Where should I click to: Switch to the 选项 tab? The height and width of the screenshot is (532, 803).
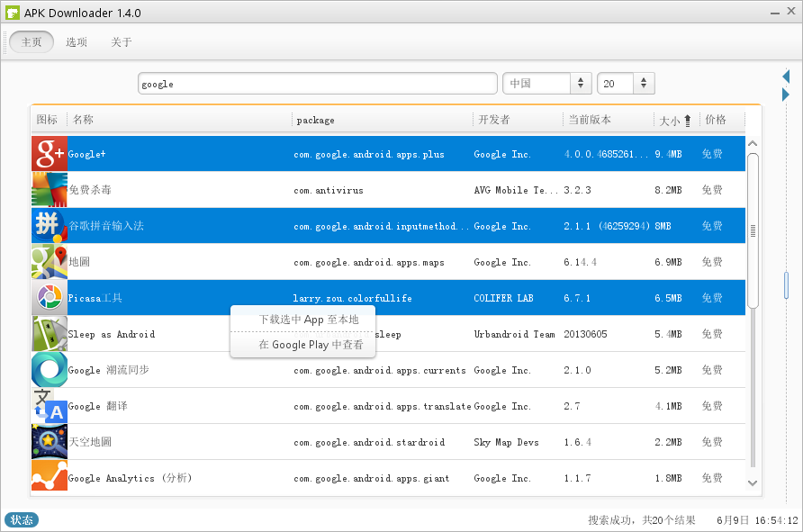click(77, 42)
